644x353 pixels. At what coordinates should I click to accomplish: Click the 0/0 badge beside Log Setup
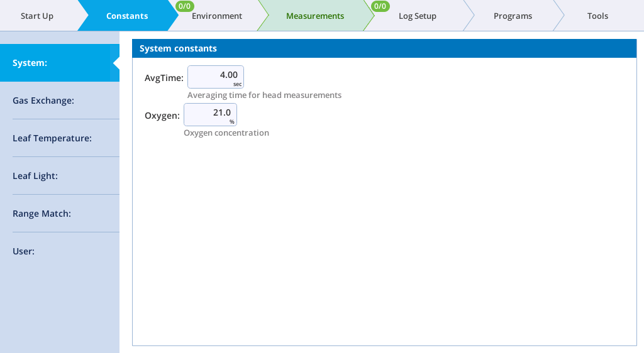(x=380, y=6)
